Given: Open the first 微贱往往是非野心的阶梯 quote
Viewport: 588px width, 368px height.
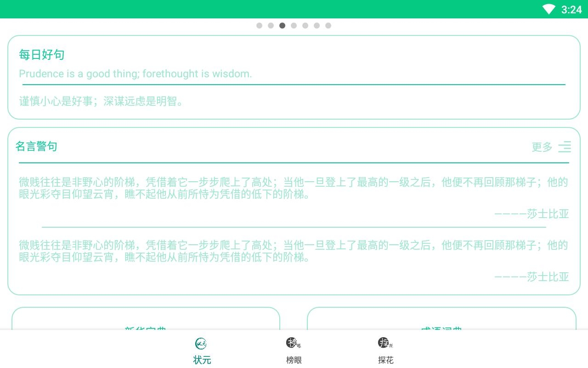Looking at the screenshot, I should pos(294,188).
